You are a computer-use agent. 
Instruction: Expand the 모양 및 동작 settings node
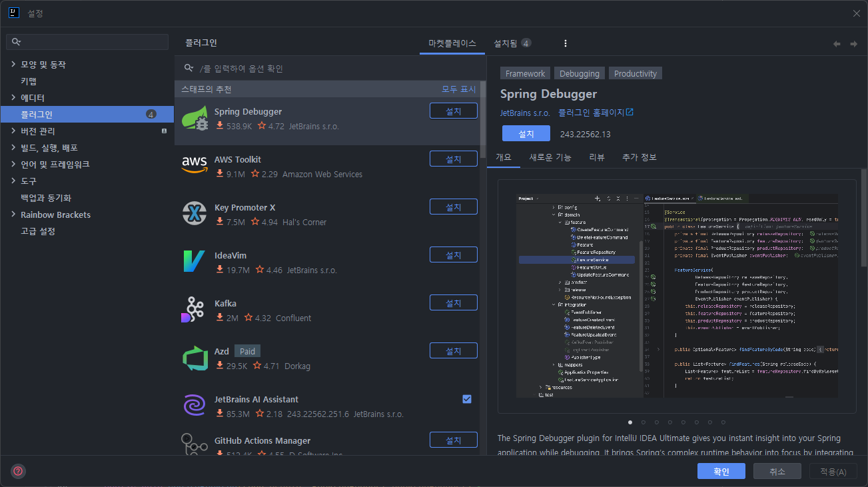click(13, 65)
